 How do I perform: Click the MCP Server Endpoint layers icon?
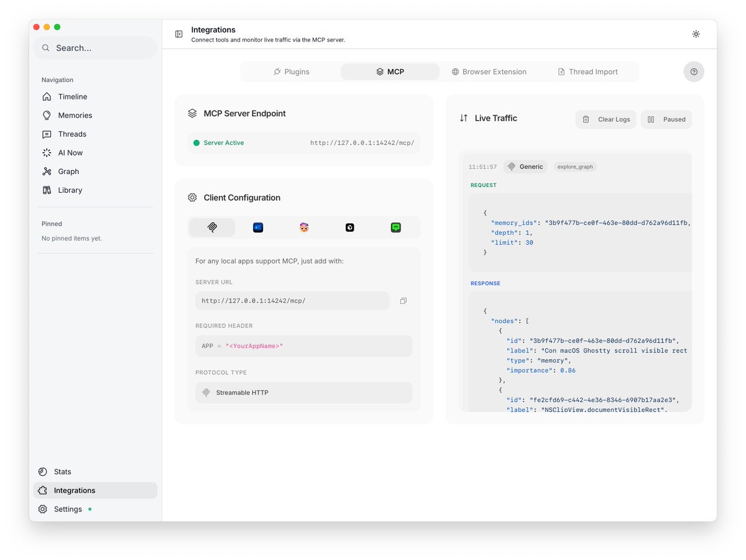click(x=192, y=114)
